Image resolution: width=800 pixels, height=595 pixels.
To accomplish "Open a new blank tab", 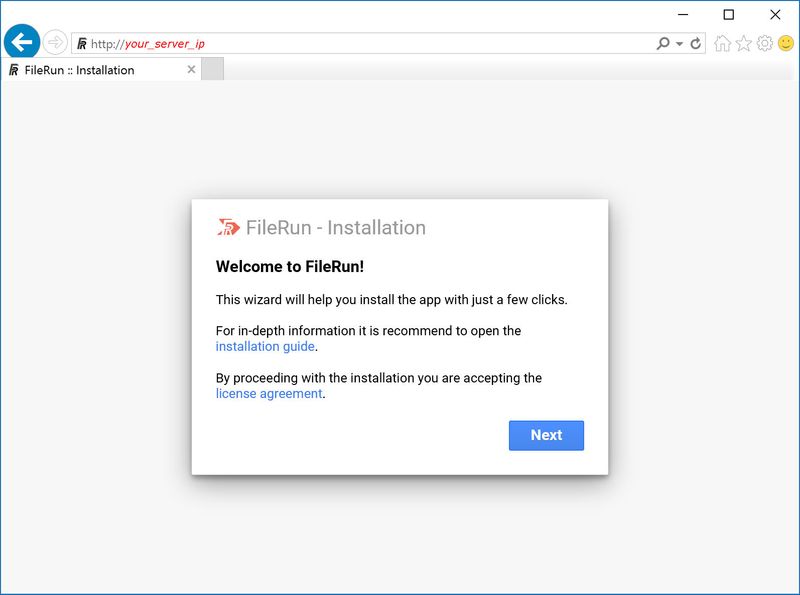I will (212, 69).
